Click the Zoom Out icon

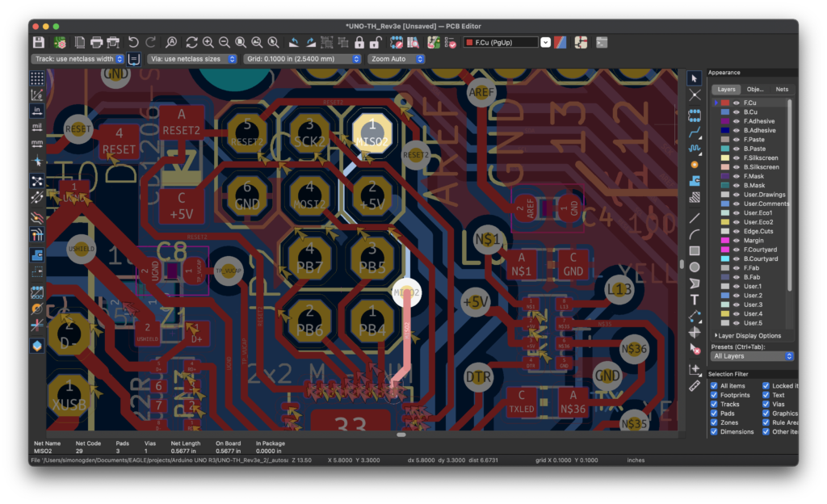225,43
